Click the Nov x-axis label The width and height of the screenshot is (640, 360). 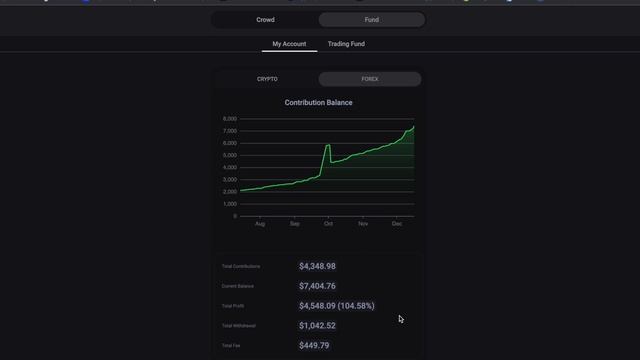click(x=363, y=224)
